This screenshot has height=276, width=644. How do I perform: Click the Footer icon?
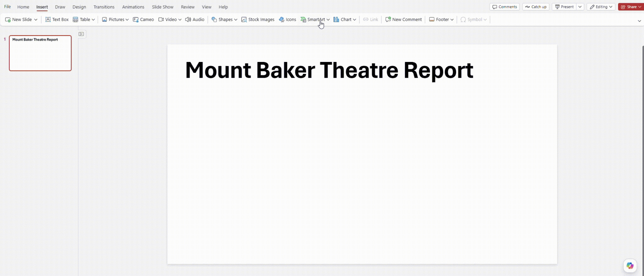click(432, 20)
